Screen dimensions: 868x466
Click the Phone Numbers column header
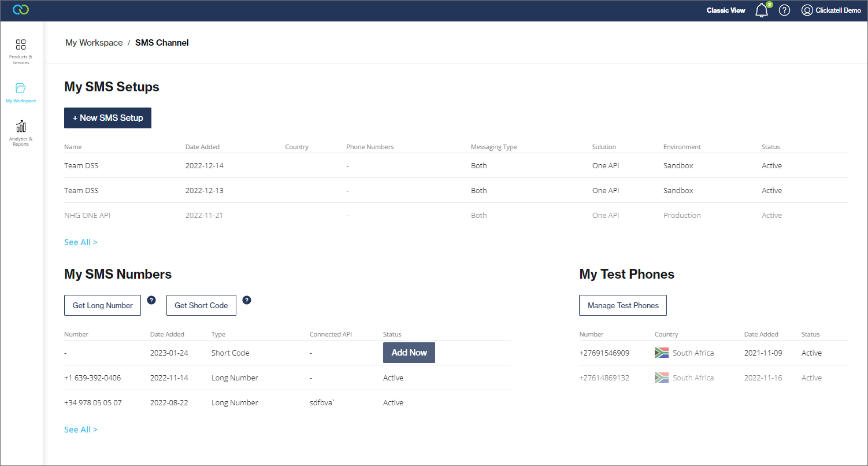click(370, 147)
